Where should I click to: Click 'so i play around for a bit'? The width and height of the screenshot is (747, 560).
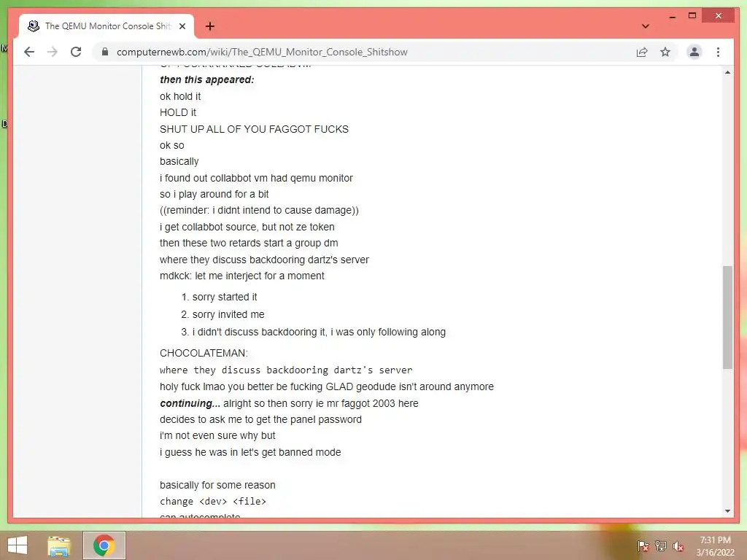click(214, 194)
